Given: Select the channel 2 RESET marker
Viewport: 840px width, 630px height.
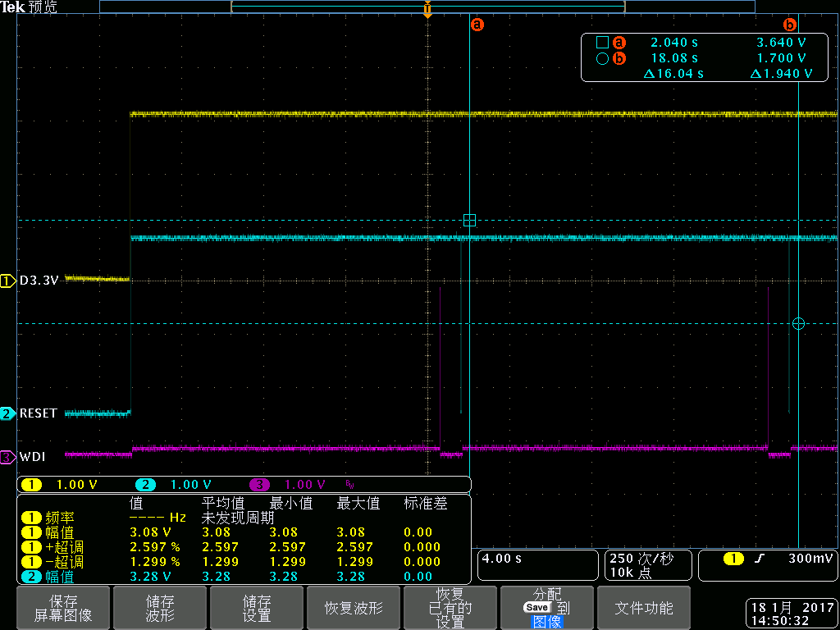Looking at the screenshot, I should pyautogui.click(x=8, y=413).
